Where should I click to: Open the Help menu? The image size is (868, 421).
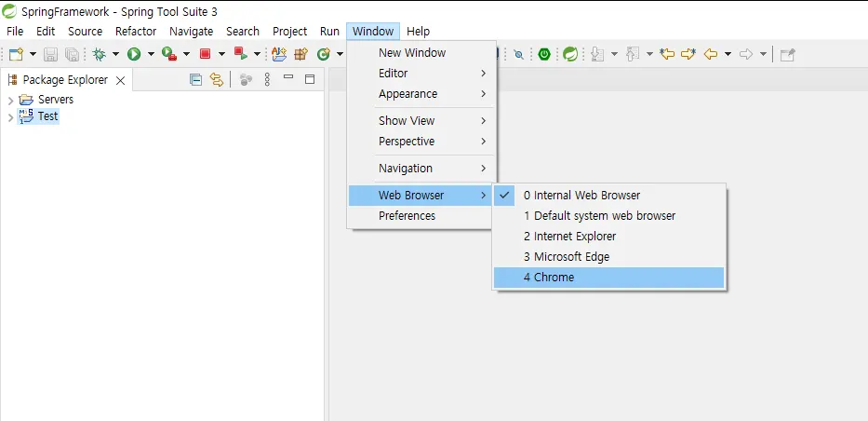[x=418, y=32]
